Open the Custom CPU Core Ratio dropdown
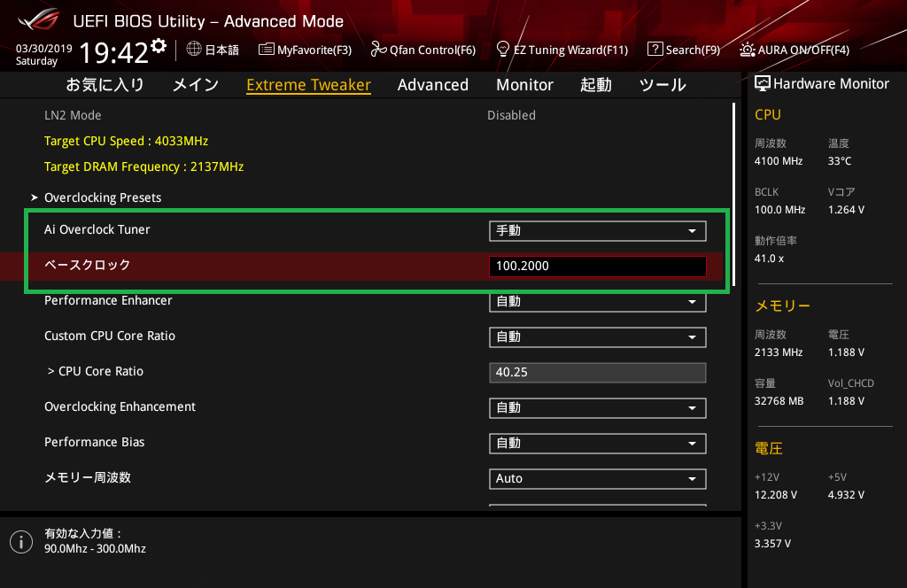The width and height of the screenshot is (907, 588). (597, 337)
